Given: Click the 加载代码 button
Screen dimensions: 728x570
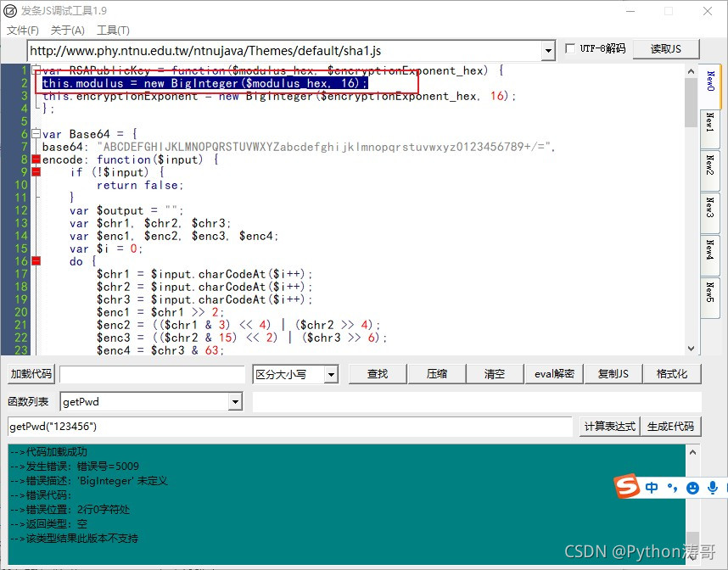Looking at the screenshot, I should click(x=31, y=374).
